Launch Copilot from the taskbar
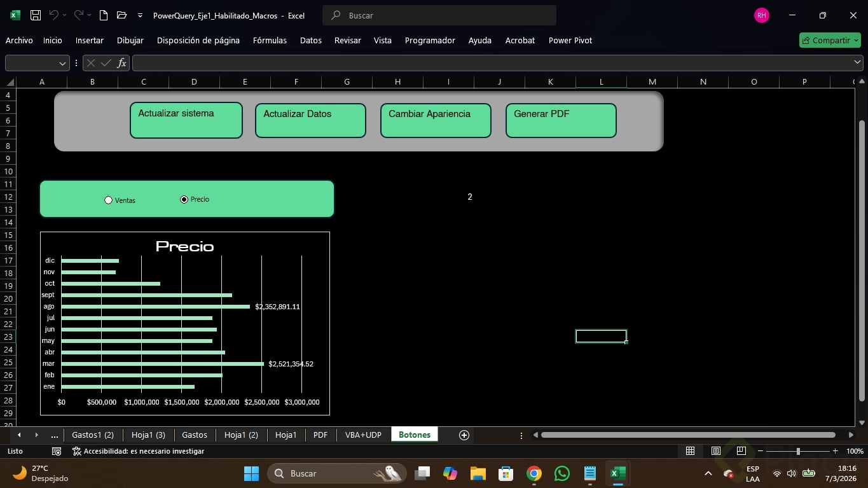Screen dimensions: 868x488 [x=450, y=473]
